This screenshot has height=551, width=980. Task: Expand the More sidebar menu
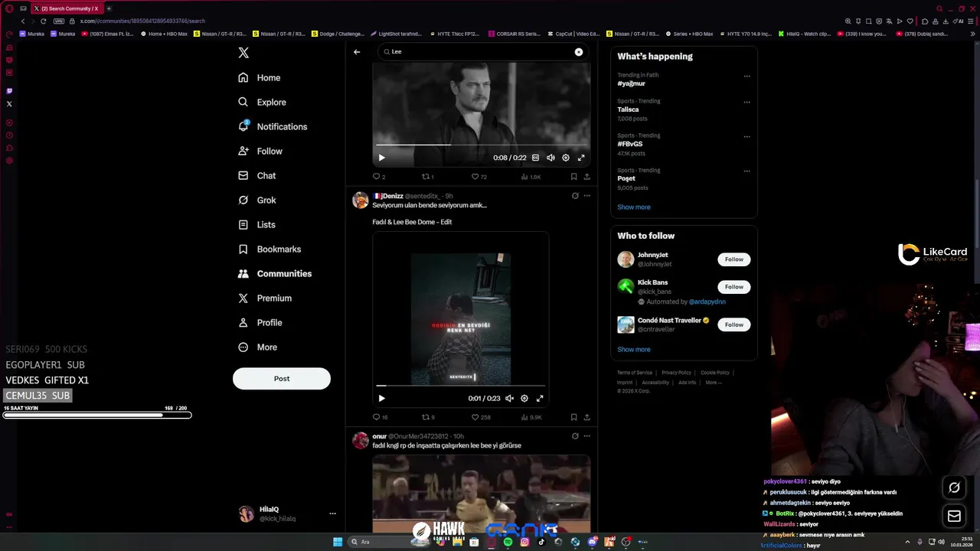(x=257, y=347)
